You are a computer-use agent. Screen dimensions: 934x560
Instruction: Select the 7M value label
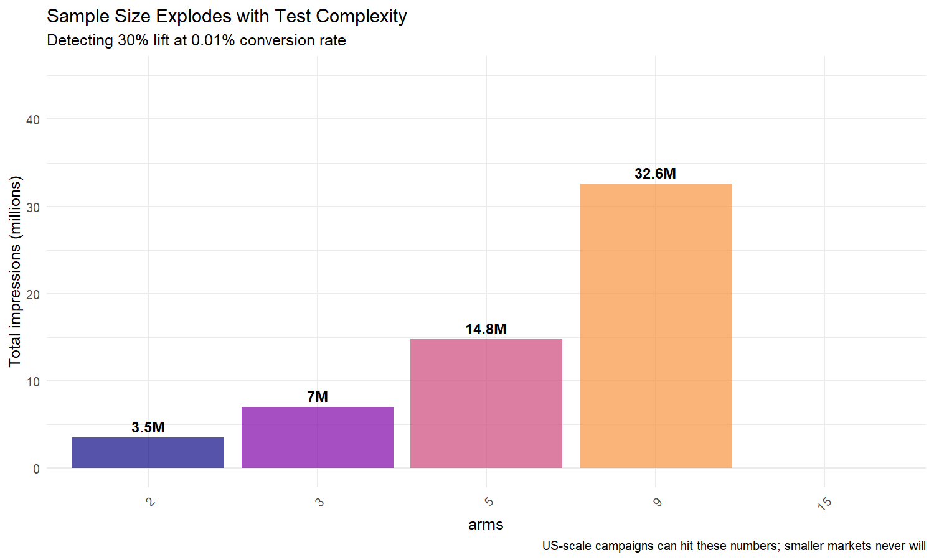(x=318, y=397)
